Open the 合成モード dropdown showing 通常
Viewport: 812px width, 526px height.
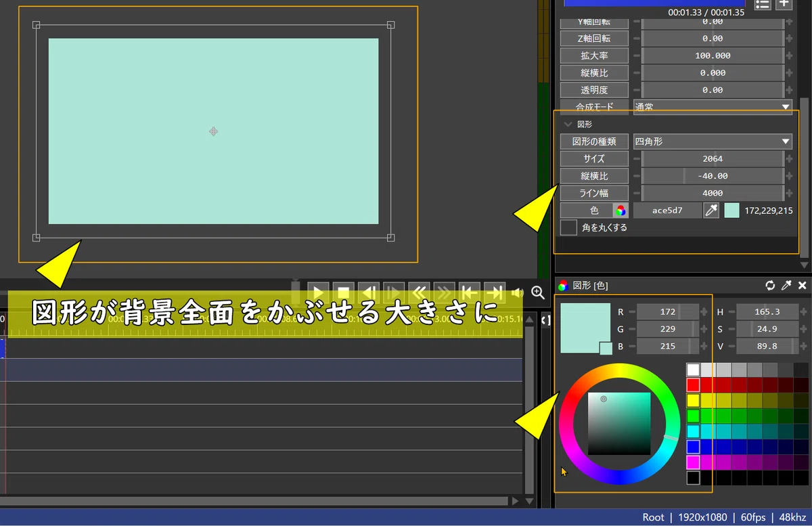(x=713, y=106)
